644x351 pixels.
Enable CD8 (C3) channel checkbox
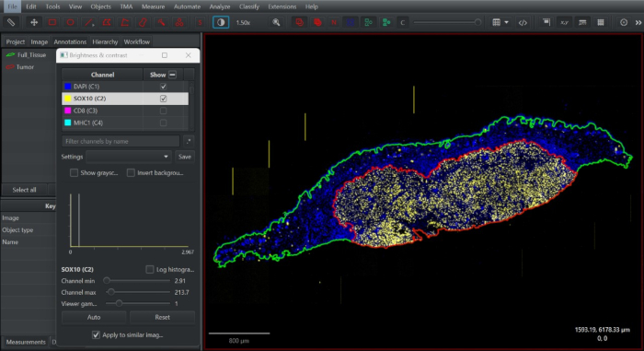163,111
